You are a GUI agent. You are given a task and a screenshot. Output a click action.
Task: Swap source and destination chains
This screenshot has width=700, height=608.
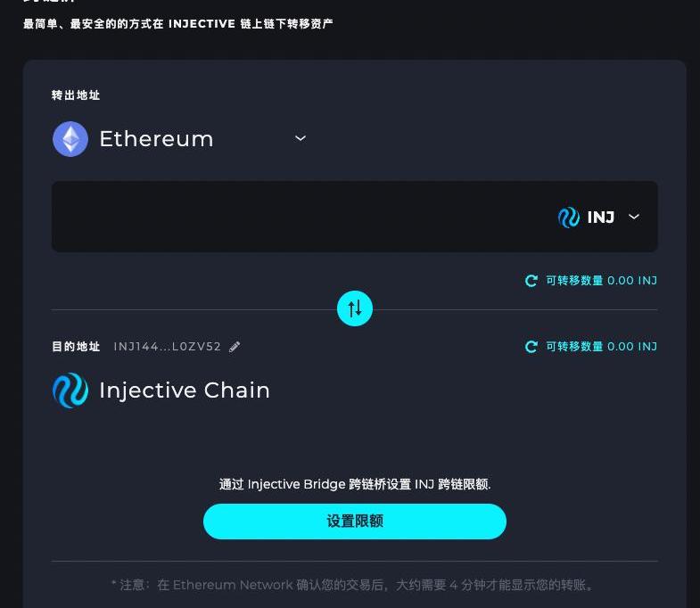tap(355, 308)
